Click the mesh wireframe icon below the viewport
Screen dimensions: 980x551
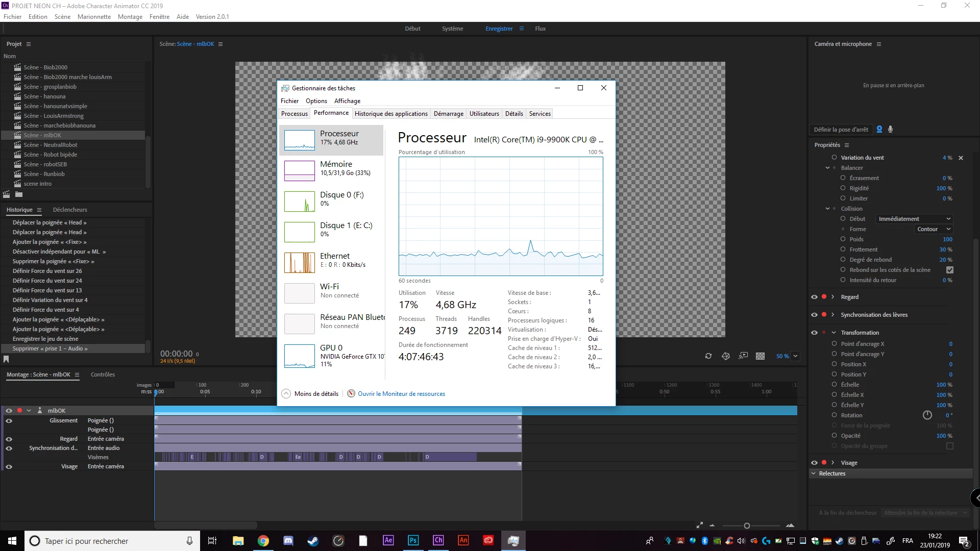click(x=726, y=356)
